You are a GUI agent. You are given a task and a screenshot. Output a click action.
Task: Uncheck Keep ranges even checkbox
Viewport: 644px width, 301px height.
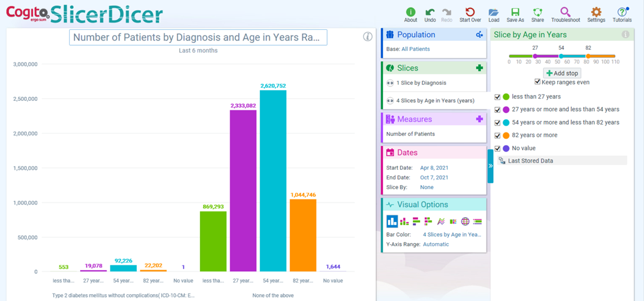[x=537, y=82]
